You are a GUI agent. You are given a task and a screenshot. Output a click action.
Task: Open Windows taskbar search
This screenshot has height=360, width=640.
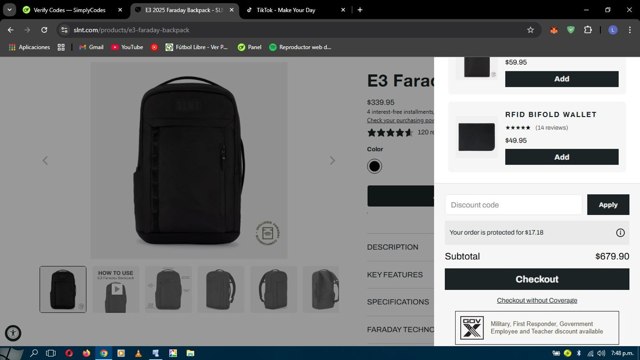coord(34,353)
